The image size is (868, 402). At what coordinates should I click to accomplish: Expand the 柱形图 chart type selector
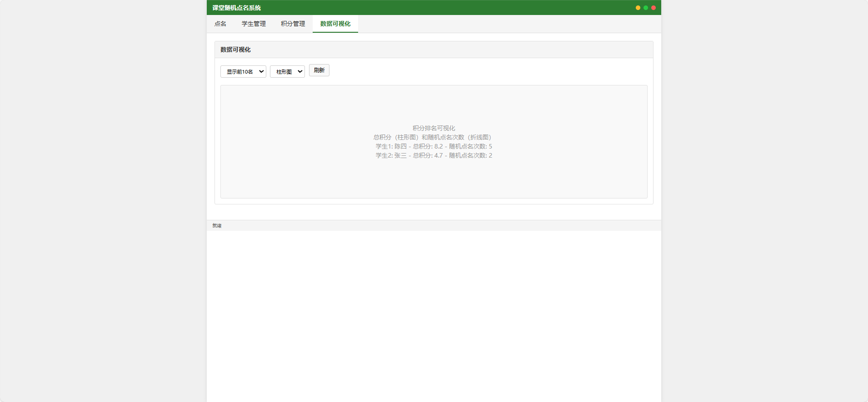coord(287,72)
